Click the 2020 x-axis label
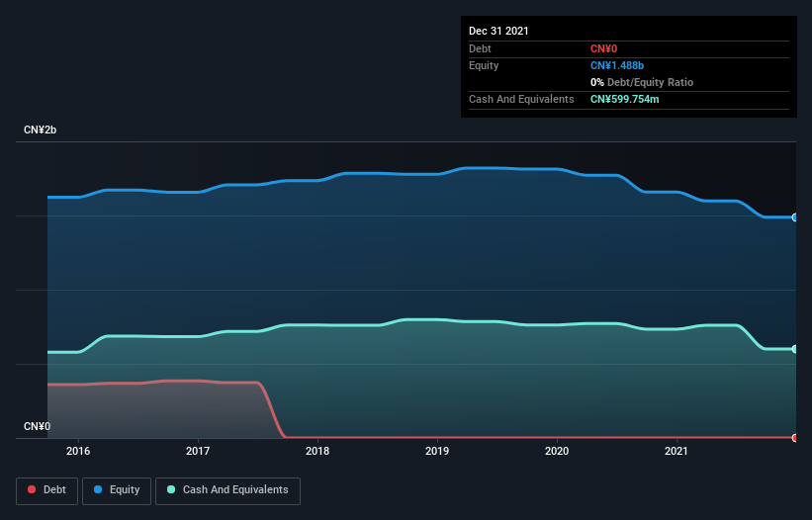Viewport: 812px width, 520px height. pos(557,451)
